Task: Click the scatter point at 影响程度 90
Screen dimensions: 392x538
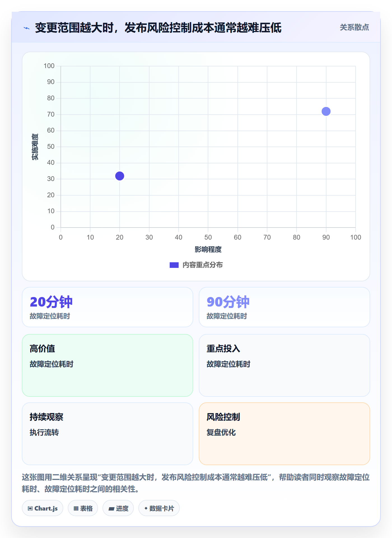Action: click(x=326, y=112)
